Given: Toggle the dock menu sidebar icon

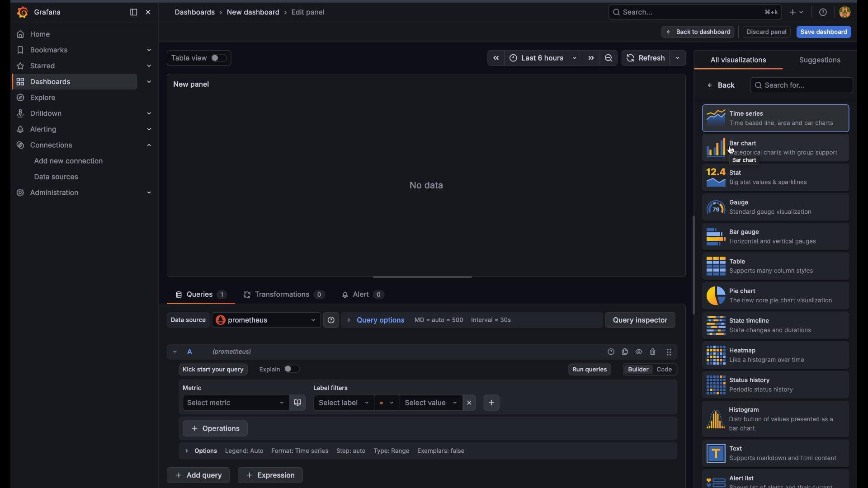Looking at the screenshot, I should pos(134,13).
